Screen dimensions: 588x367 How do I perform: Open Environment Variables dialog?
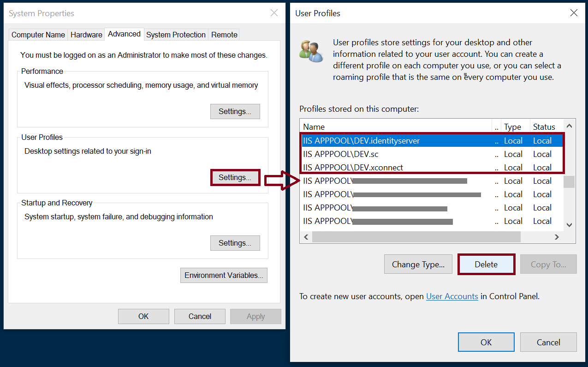[224, 275]
